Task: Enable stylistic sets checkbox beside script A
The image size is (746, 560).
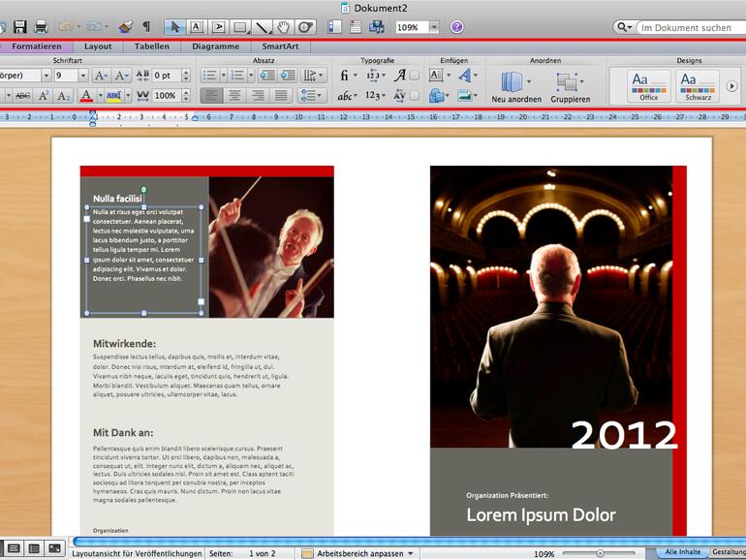Action: pyautogui.click(x=415, y=76)
